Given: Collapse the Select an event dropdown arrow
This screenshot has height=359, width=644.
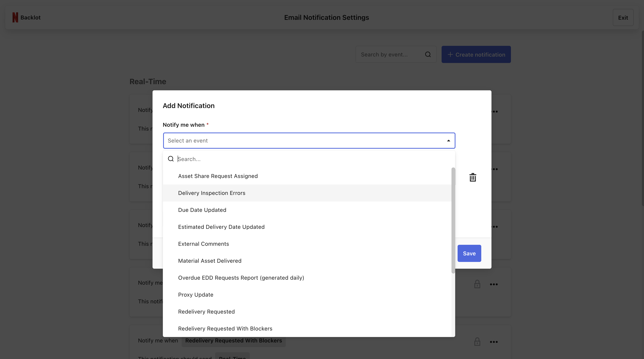Looking at the screenshot, I should (x=449, y=141).
